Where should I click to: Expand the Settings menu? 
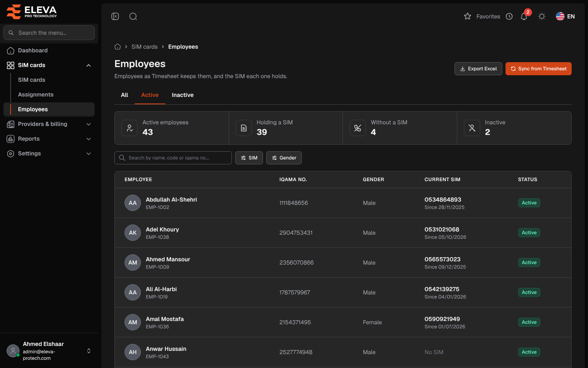(89, 154)
